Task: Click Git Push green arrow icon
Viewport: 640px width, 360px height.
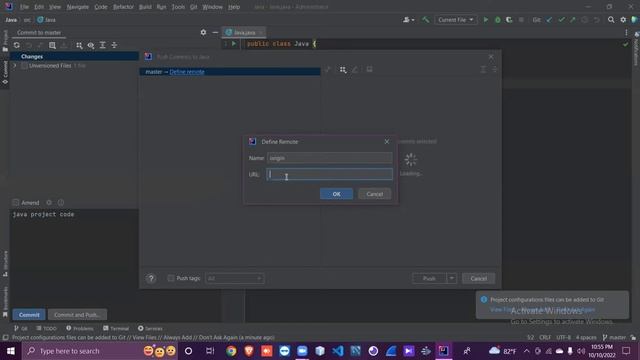Action: tap(573, 20)
